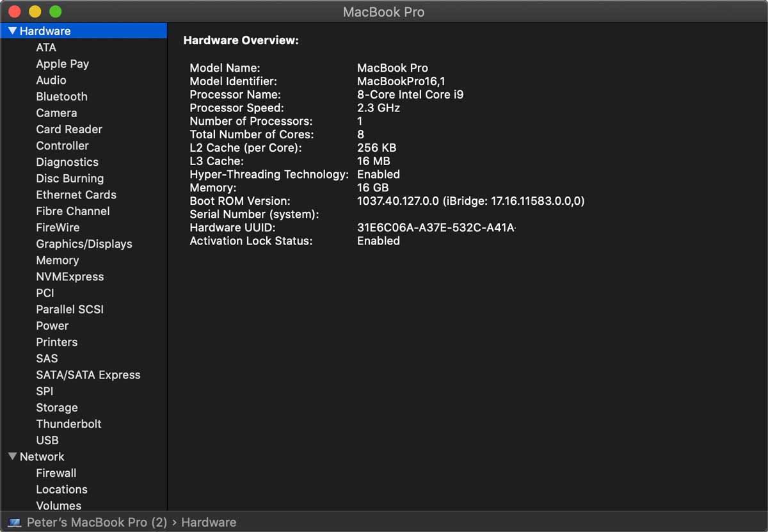Select NVMExpress
Image resolution: width=768 pixels, height=532 pixels.
click(70, 277)
